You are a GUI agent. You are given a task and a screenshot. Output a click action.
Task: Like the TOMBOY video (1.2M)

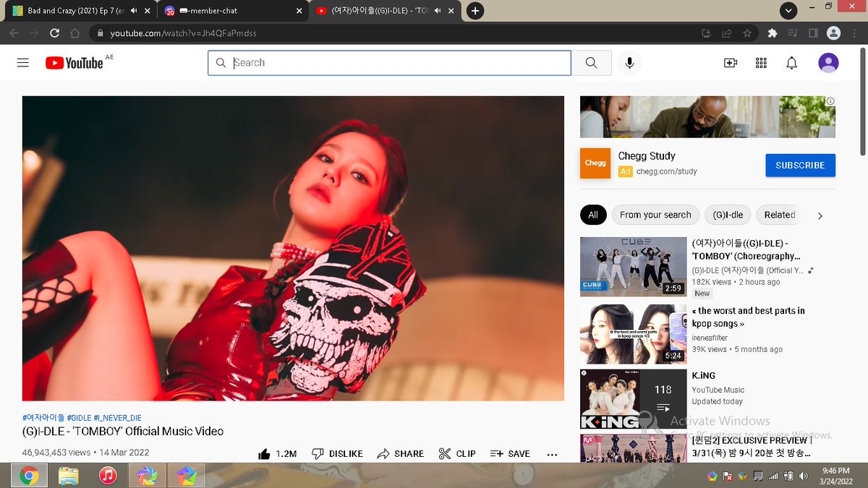pyautogui.click(x=278, y=454)
